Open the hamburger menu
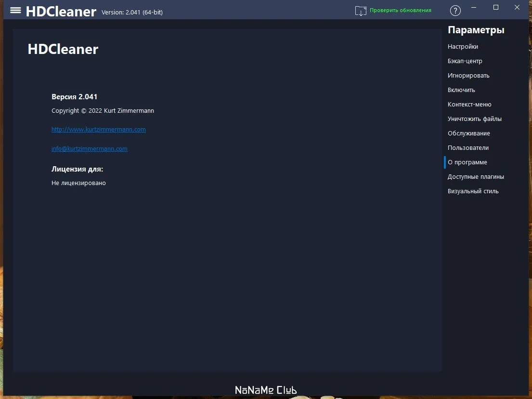 coord(15,10)
